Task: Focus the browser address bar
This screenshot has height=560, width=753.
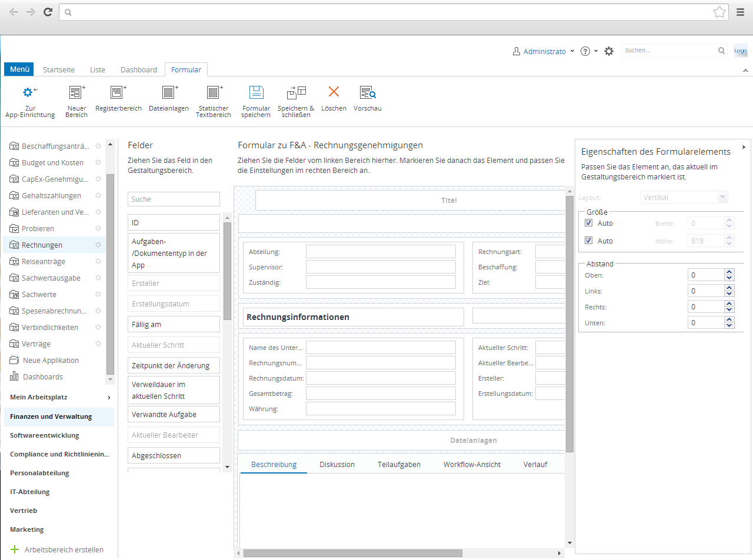Action: 393,12
